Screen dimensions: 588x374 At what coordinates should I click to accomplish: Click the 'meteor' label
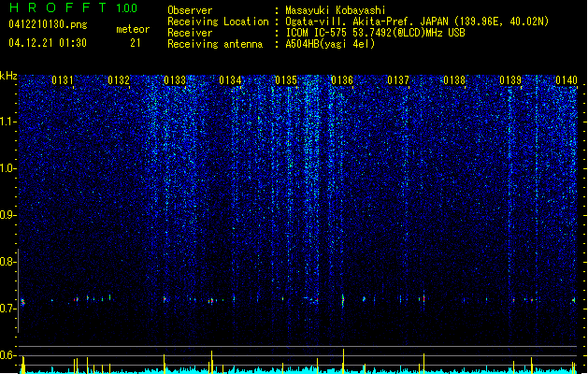coord(133,29)
